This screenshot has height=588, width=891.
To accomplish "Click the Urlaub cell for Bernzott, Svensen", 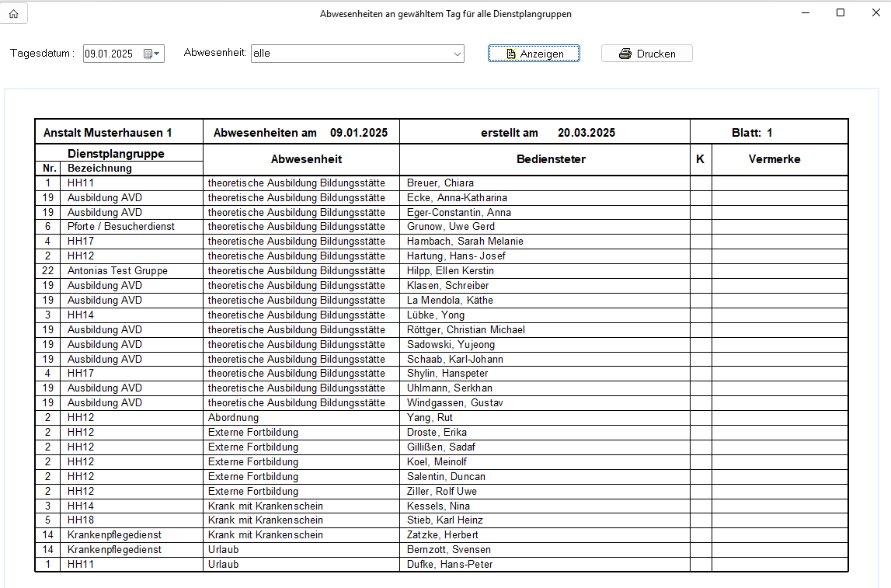I will pyautogui.click(x=223, y=550).
